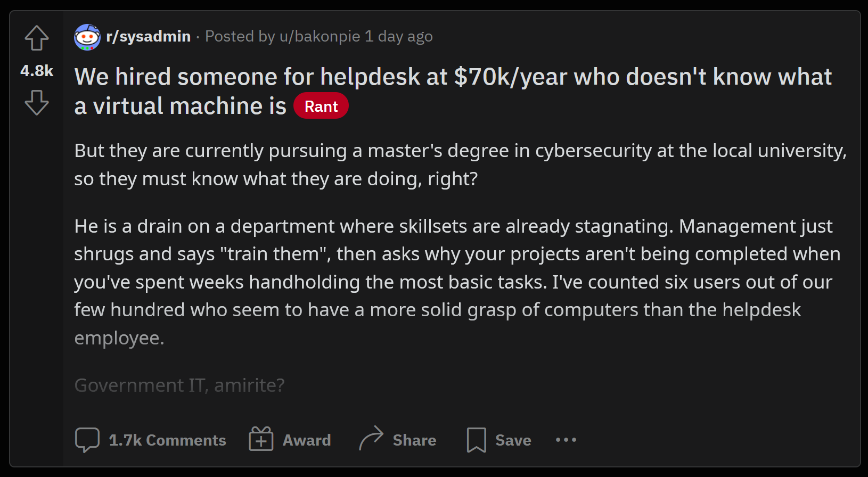Upvote the helpdesk rant post

click(37, 38)
